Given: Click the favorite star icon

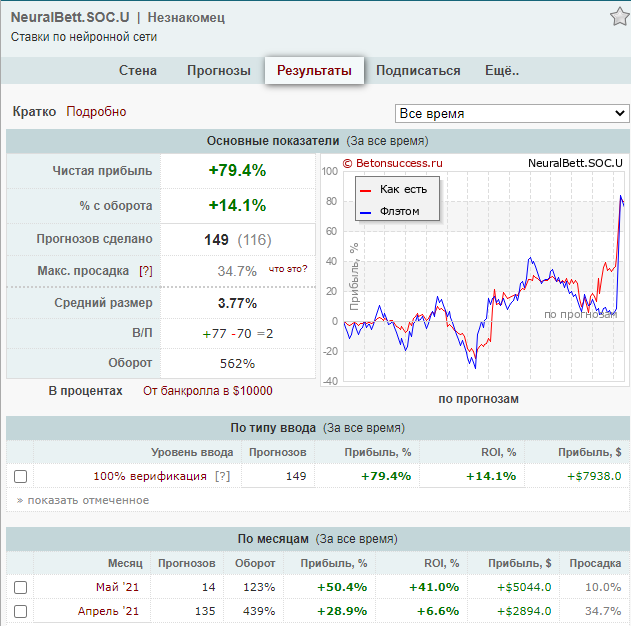Looking at the screenshot, I should (619, 17).
